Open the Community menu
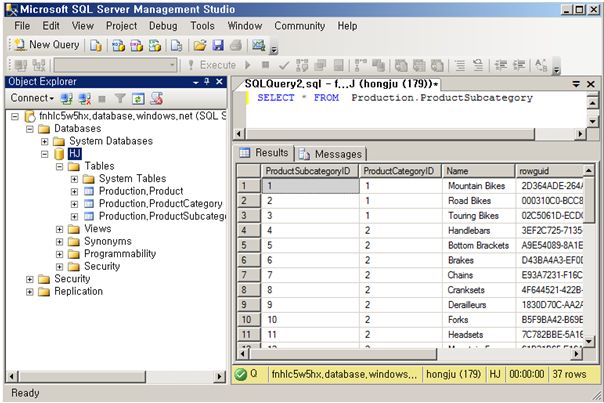 pos(299,26)
